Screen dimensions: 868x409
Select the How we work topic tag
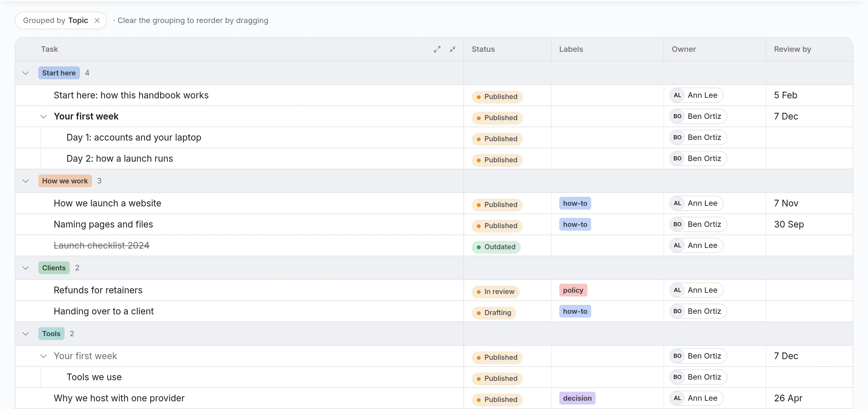65,181
